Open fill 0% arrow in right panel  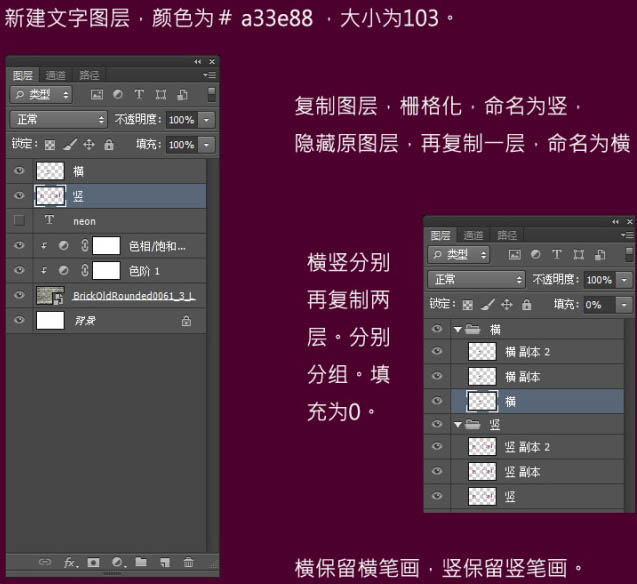point(624,305)
